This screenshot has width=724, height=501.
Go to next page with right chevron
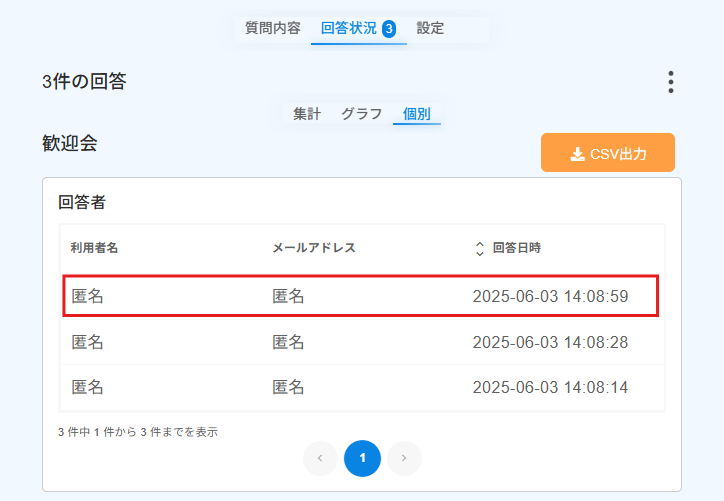[404, 458]
